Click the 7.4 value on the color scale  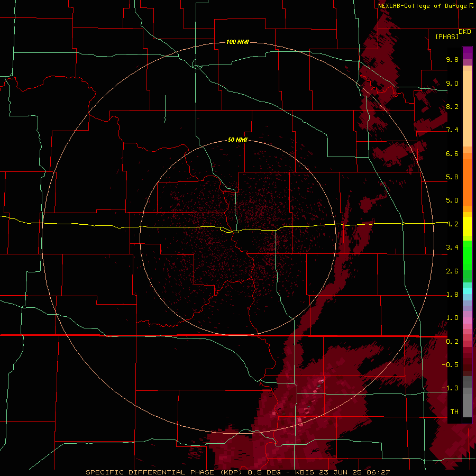tap(452, 130)
